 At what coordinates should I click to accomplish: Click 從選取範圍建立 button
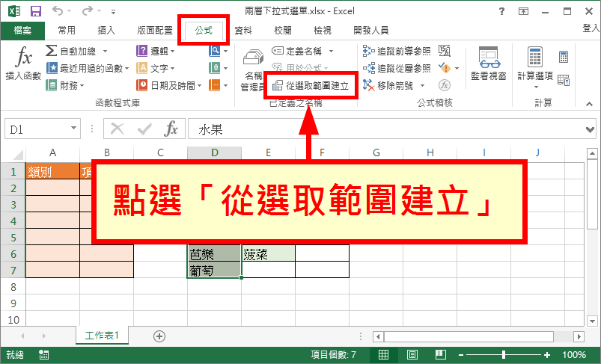tap(311, 85)
